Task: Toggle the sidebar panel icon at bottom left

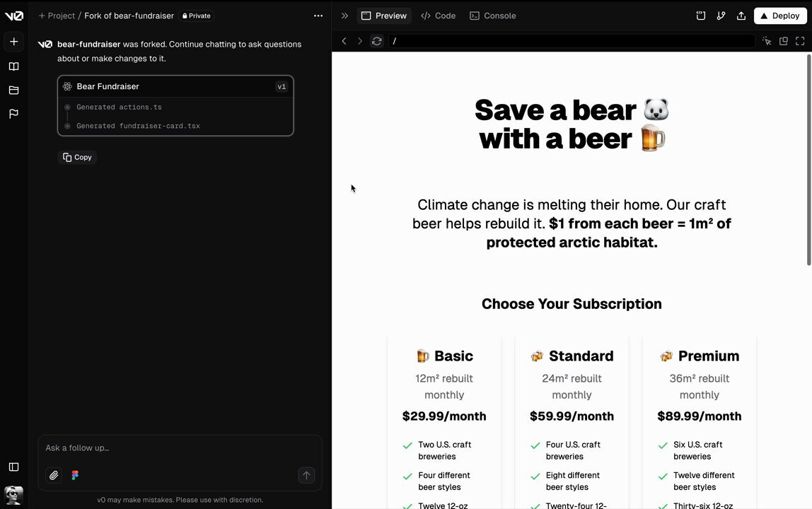Action: tap(14, 467)
